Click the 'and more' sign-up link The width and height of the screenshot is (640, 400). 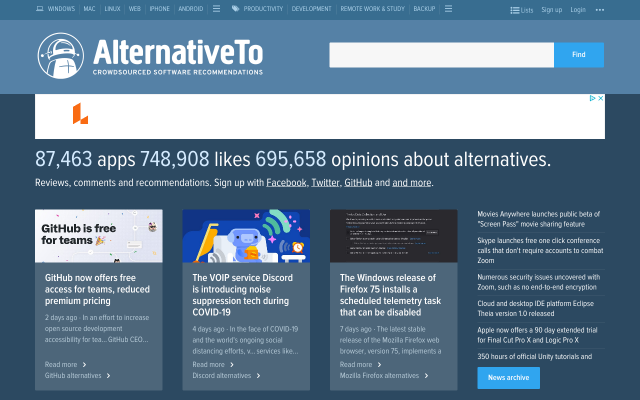coord(411,182)
